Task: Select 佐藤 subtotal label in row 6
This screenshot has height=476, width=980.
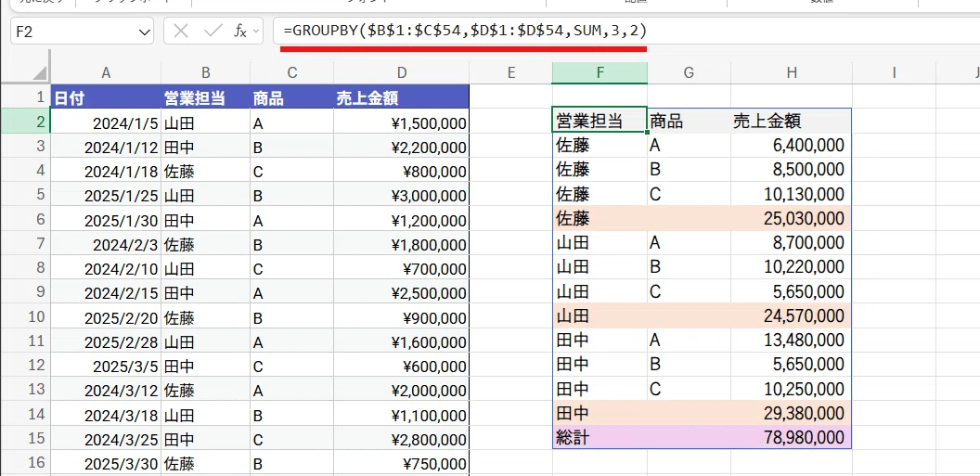Action: (600, 219)
